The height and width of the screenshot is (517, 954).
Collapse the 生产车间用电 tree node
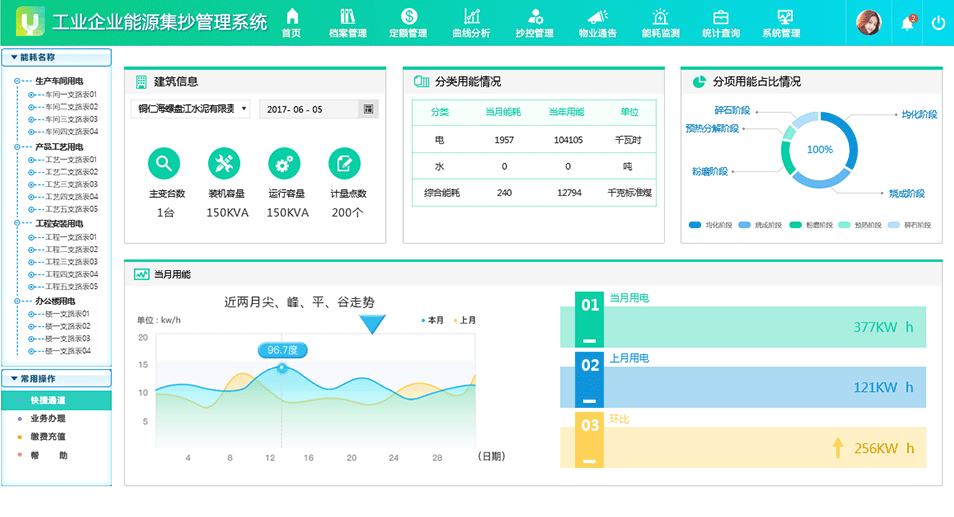(18, 81)
